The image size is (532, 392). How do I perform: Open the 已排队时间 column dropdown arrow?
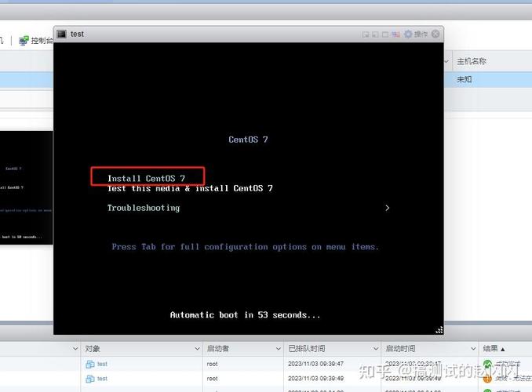click(x=376, y=349)
